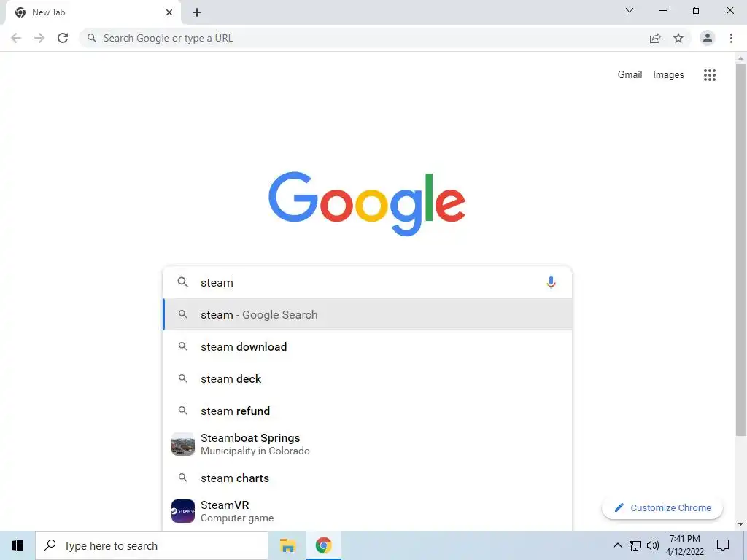
Task: Choose the 'steam charts' suggestion
Action: [368, 478]
